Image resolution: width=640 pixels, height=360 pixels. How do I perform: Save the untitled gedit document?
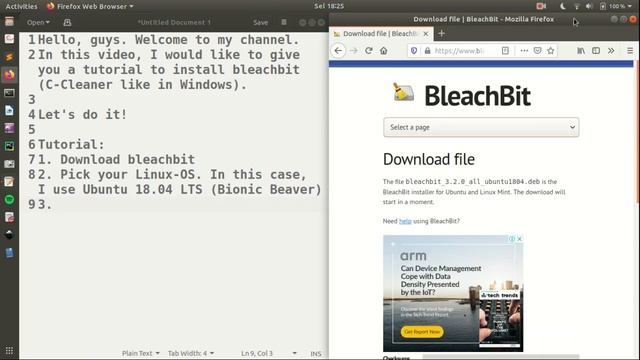(x=260, y=22)
